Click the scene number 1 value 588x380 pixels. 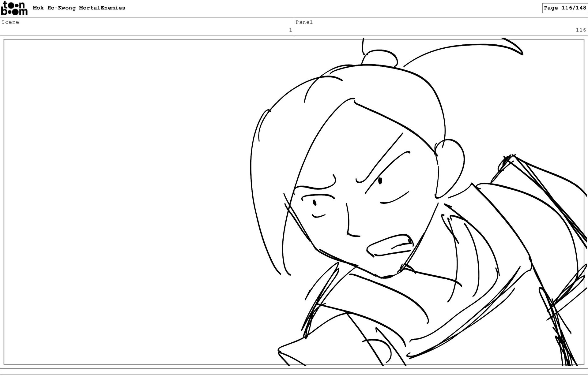pyautogui.click(x=290, y=30)
